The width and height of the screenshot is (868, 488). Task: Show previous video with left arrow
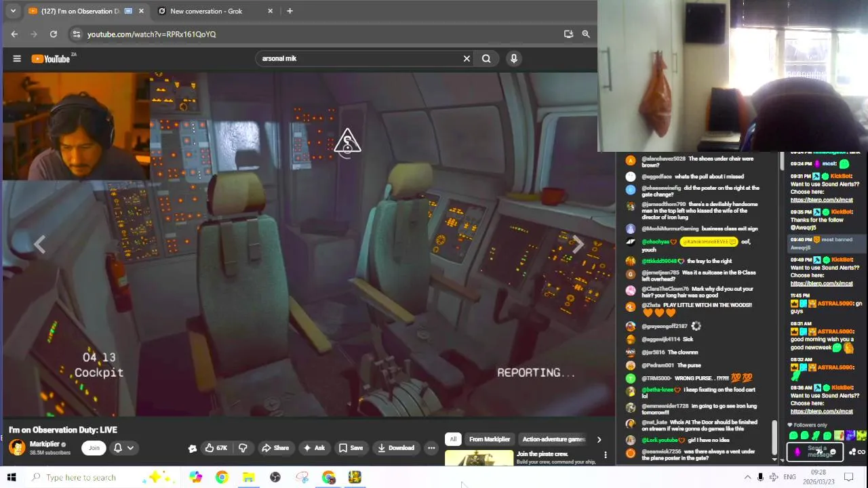(39, 245)
